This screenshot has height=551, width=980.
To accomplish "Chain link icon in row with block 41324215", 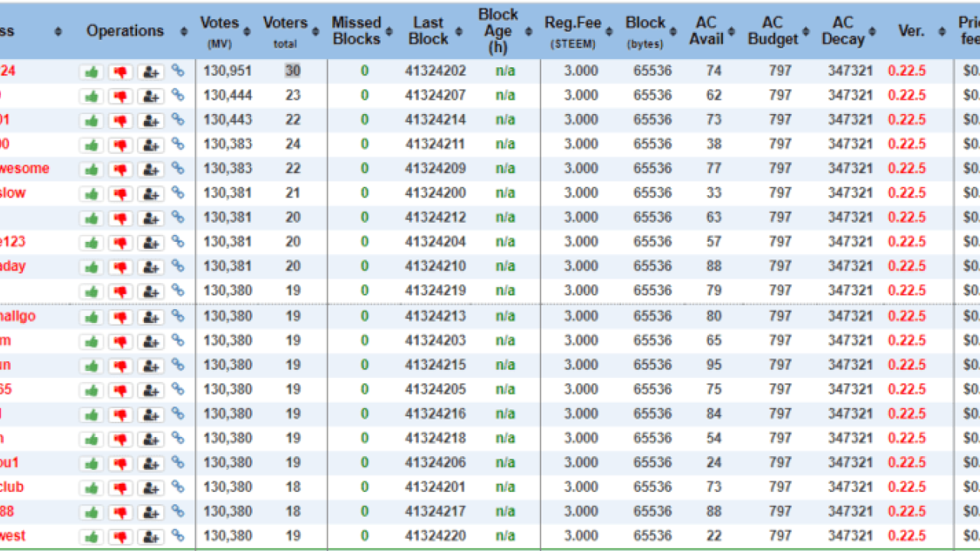I will pos(178,364).
